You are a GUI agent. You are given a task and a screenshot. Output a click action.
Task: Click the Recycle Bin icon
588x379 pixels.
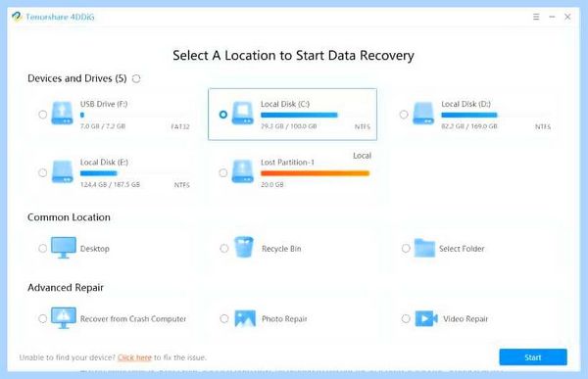coord(244,247)
